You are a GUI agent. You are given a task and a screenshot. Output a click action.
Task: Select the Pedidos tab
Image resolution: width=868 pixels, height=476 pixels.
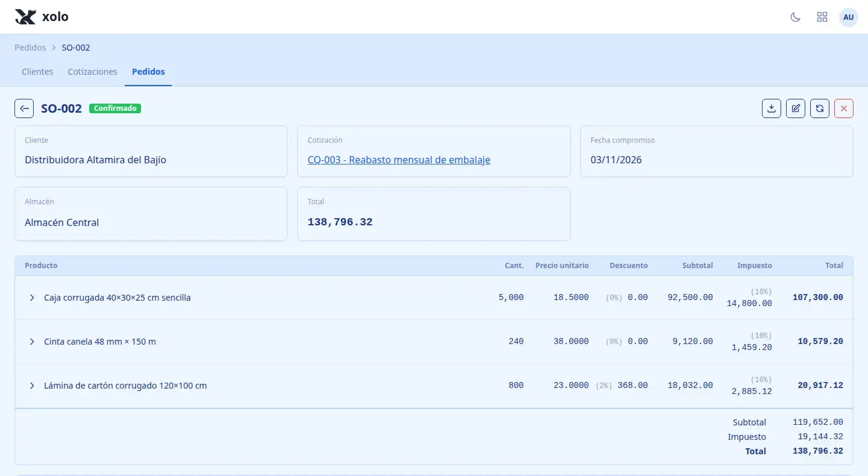pyautogui.click(x=148, y=72)
